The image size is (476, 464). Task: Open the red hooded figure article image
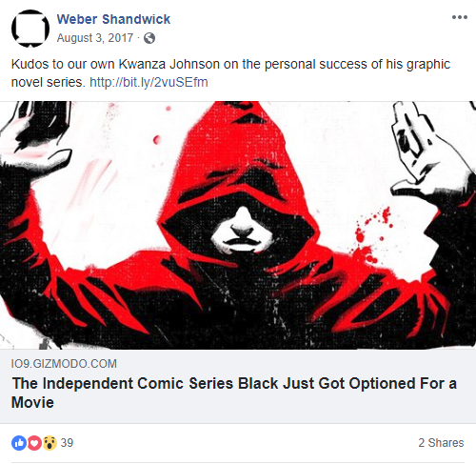pos(238,225)
